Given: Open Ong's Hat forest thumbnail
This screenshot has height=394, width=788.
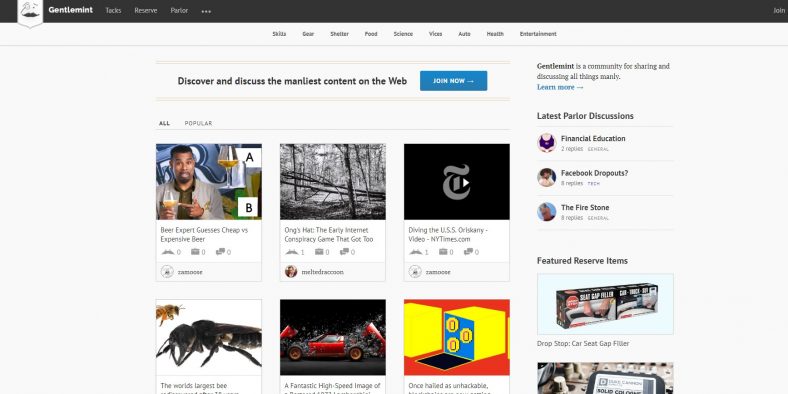Looking at the screenshot, I should tap(333, 182).
